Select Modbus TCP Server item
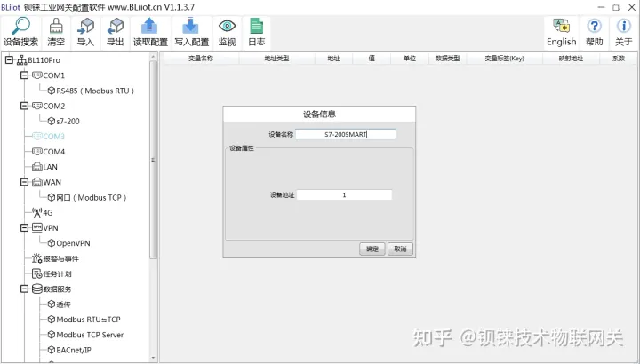This screenshot has height=364, width=640. (85, 335)
